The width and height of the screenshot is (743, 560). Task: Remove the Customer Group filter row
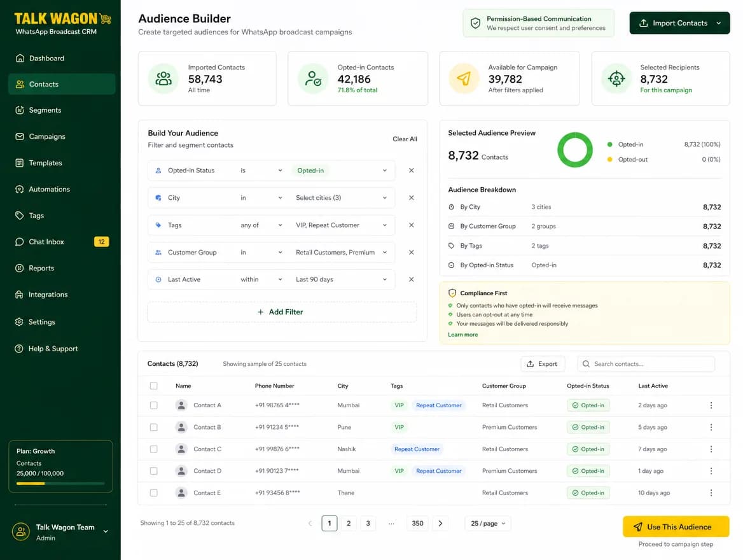click(412, 252)
